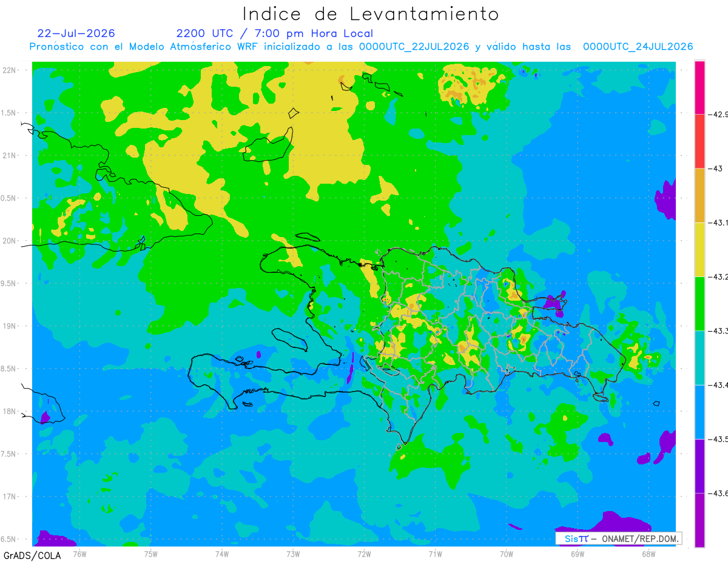The width and height of the screenshot is (728, 562).
Task: Click the "SisTT - ONAMET/REP.DOM." label
Action: pyautogui.click(x=619, y=538)
